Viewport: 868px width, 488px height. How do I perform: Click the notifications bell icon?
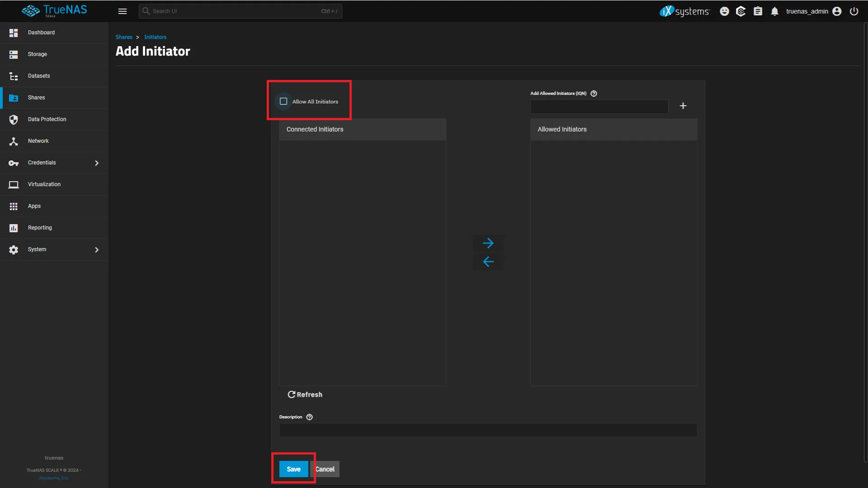(x=774, y=11)
